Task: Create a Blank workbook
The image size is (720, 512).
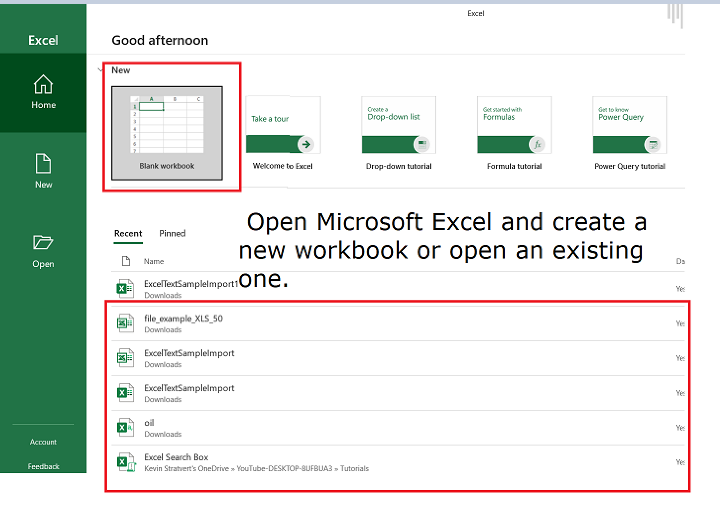Action: (167, 133)
